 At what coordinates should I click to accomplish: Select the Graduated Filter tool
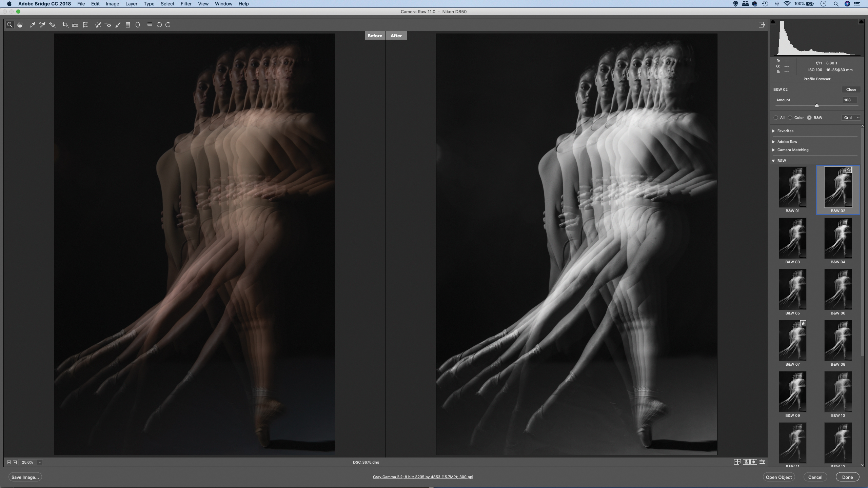coord(128,25)
